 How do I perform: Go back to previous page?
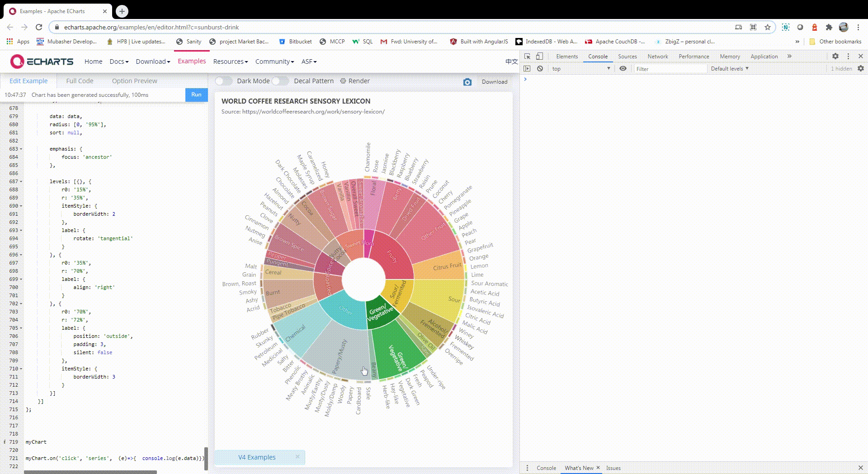click(10, 27)
